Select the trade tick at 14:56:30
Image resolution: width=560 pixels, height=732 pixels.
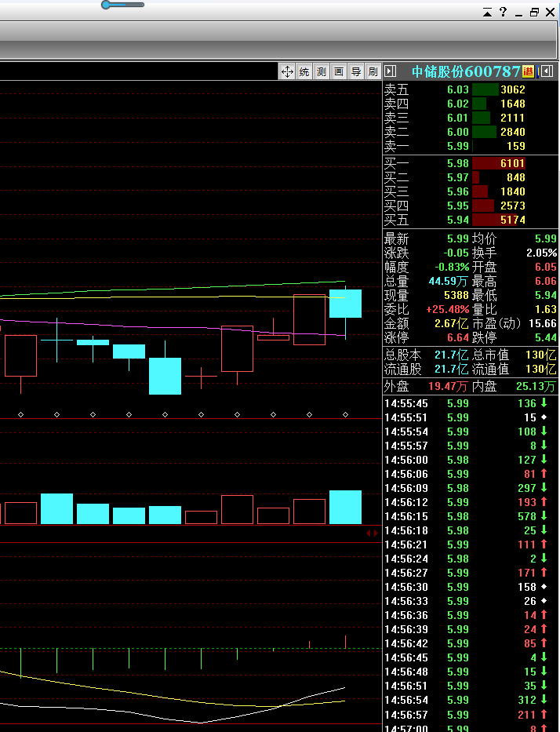click(471, 587)
